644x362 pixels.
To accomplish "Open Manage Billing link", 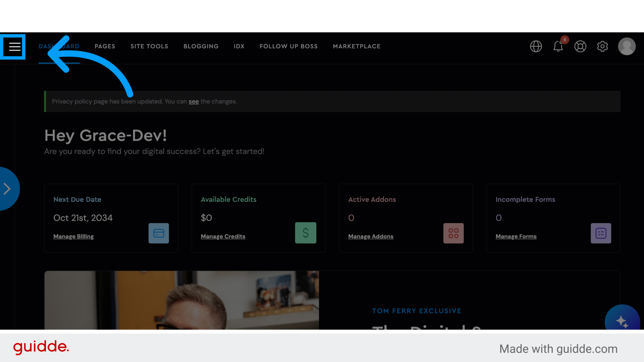I will point(73,236).
